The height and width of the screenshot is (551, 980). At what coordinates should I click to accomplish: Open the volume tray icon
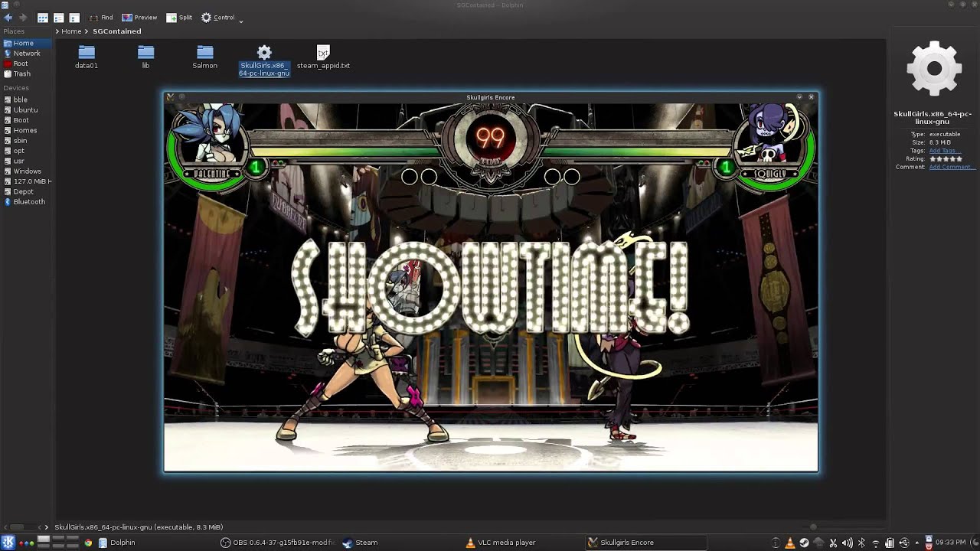click(847, 543)
